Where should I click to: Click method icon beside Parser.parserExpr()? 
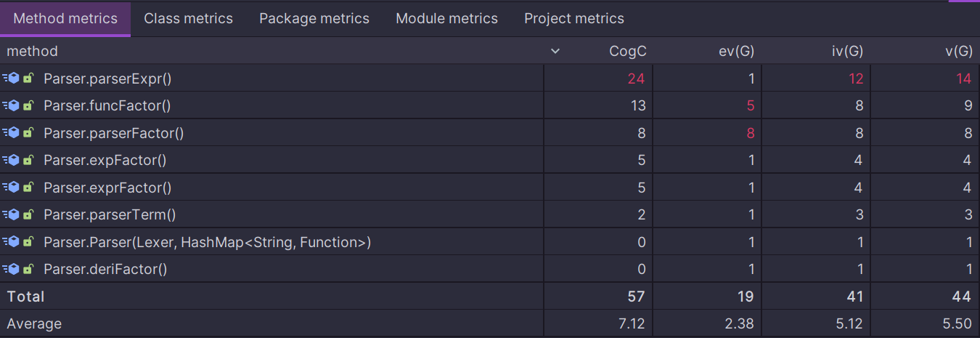(11, 79)
